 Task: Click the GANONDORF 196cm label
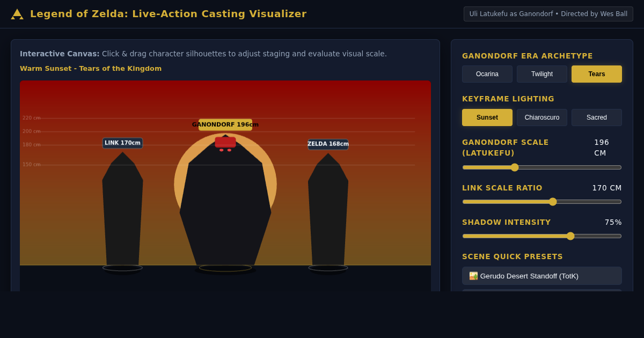pyautogui.click(x=225, y=124)
